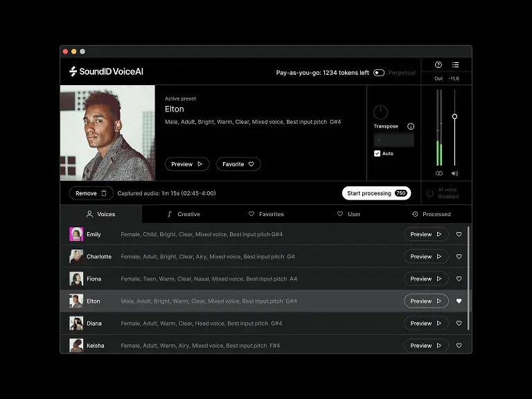Viewport: 532px width, 399px height.
Task: Click the output volume slider handle
Action: [x=454, y=116]
